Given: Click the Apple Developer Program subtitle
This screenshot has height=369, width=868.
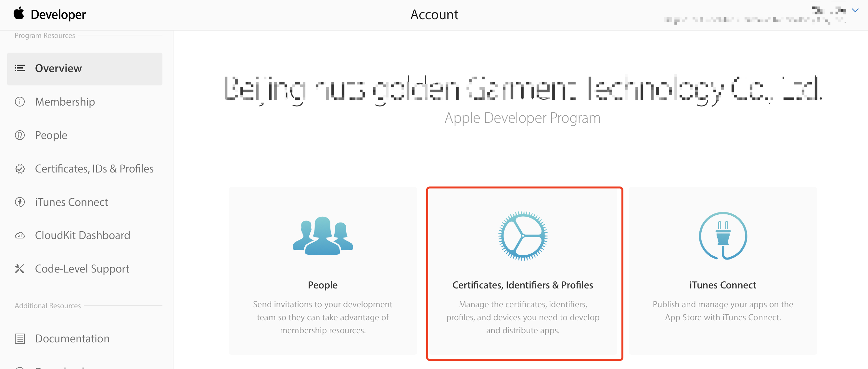Looking at the screenshot, I should pos(522,118).
